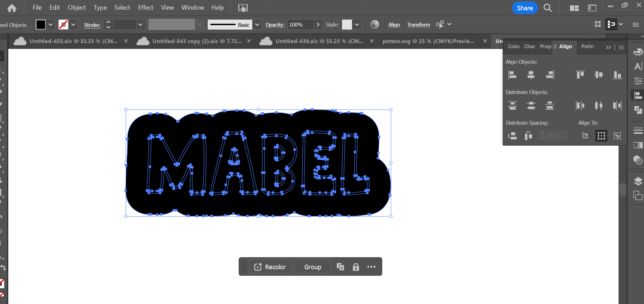644x304 pixels.
Task: Expand the Opacity slider arrow
Action: pyautogui.click(x=318, y=24)
